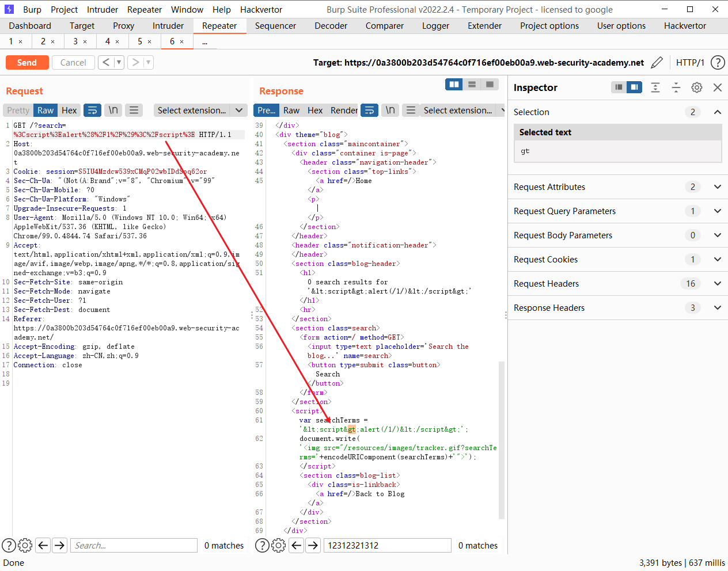
Task: Switch Response panels to horizontal split layout
Action: click(x=472, y=83)
